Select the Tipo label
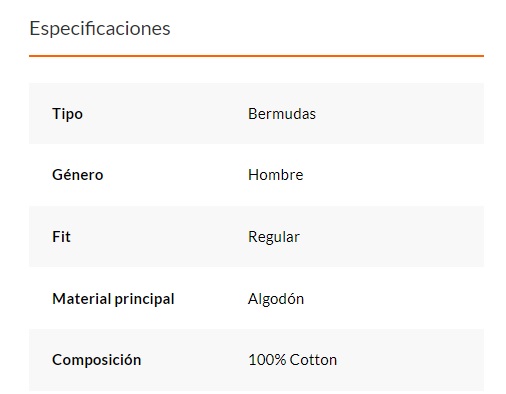Image resolution: width=506 pixels, height=394 pixels. (67, 114)
